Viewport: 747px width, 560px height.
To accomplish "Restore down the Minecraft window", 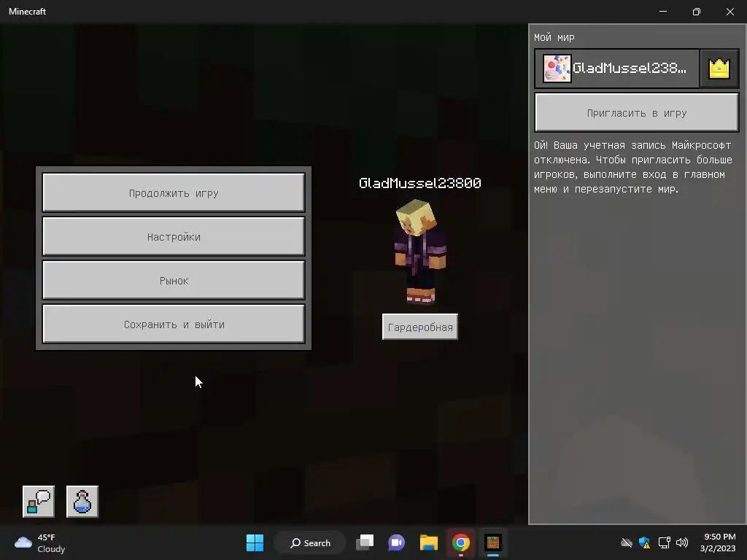I will tap(697, 12).
